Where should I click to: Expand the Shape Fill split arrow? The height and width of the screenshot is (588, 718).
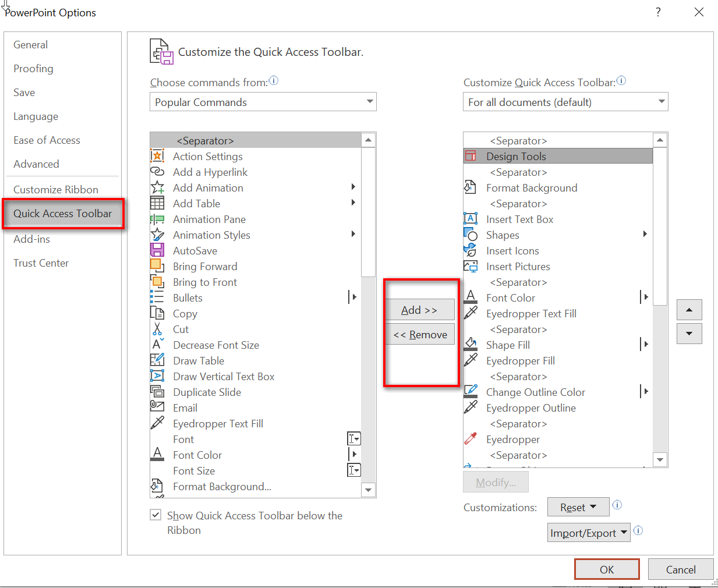point(645,344)
